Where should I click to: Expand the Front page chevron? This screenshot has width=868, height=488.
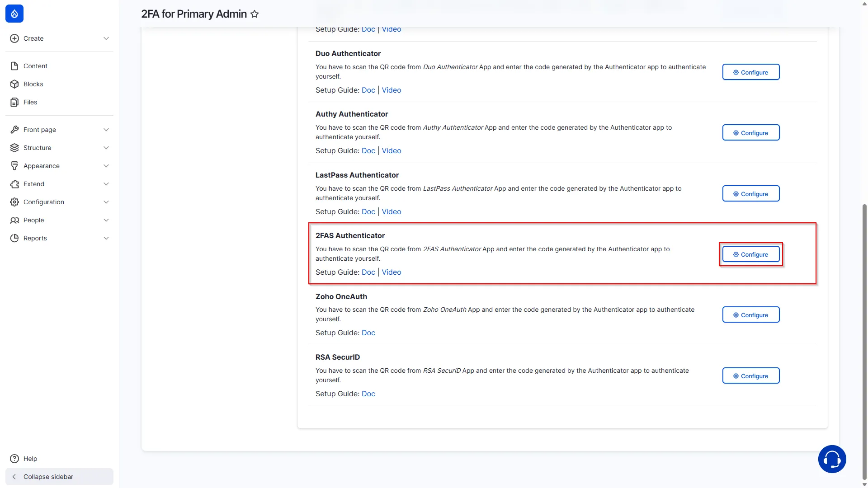(106, 130)
